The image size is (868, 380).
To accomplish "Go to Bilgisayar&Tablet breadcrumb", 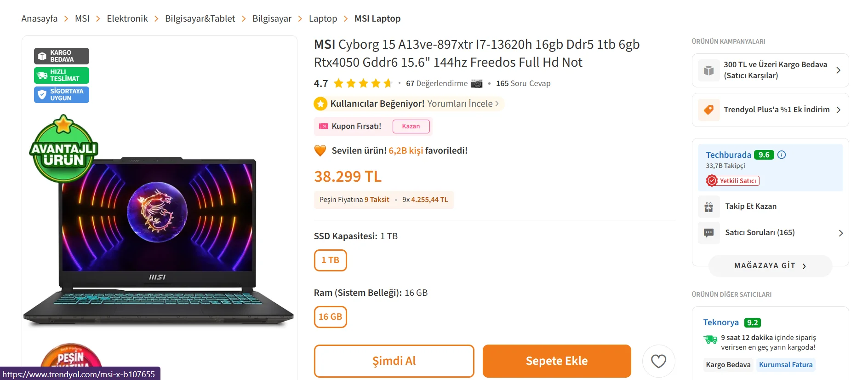I will click(x=200, y=18).
